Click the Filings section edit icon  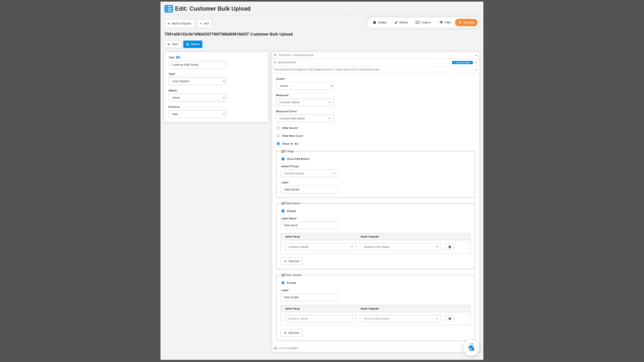click(283, 151)
